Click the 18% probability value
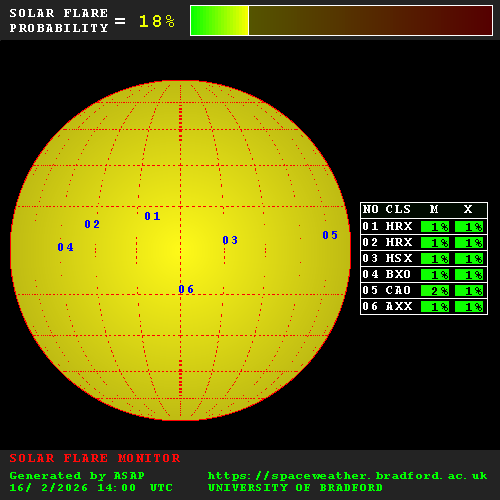This screenshot has width=500, height=500. tap(157, 21)
